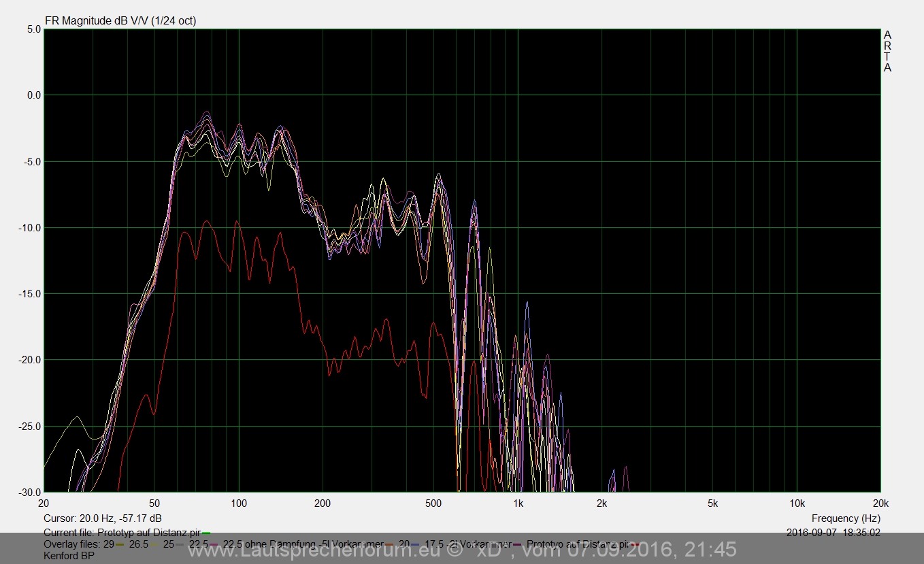
Task: Click the 5.0 dB magnitude axis label
Action: click(33, 29)
